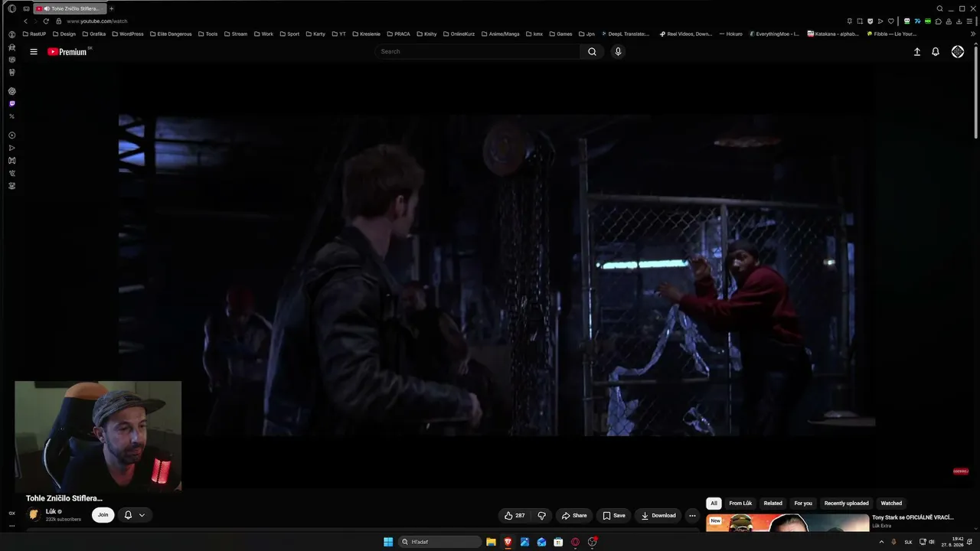Open the account avatar menu

click(958, 52)
